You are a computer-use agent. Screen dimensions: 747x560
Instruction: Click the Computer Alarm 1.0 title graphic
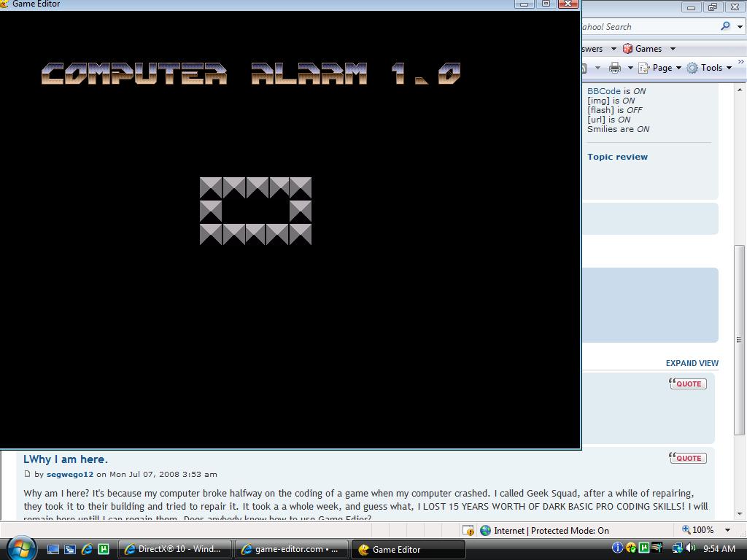click(251, 74)
